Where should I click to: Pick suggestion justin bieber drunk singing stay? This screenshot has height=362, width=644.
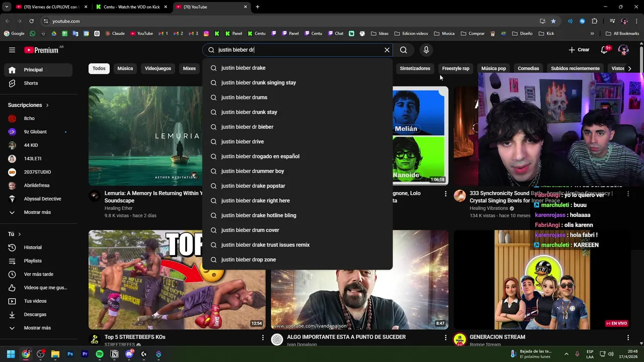tap(297, 82)
